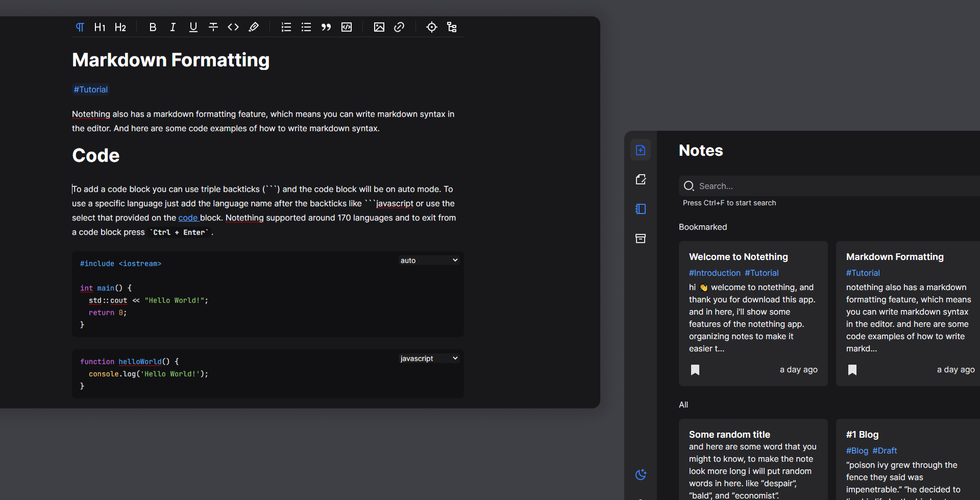This screenshot has width=980, height=500.
Task: Insert a code block
Action: pyautogui.click(x=347, y=27)
